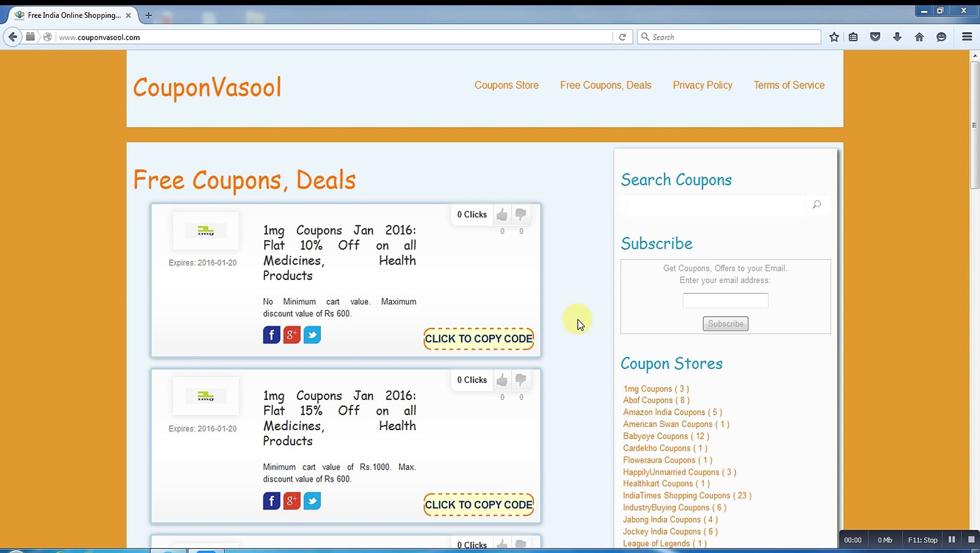Open the bookmarks list icon in toolbar

click(854, 37)
